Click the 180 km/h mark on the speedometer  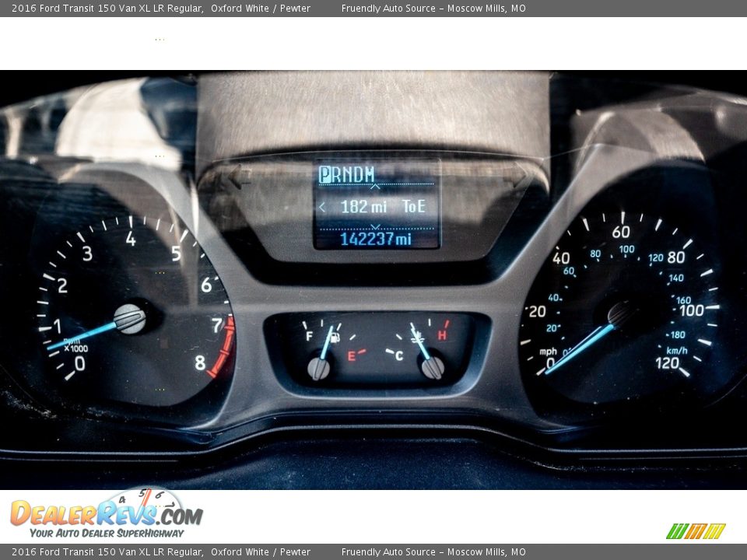pos(678,334)
